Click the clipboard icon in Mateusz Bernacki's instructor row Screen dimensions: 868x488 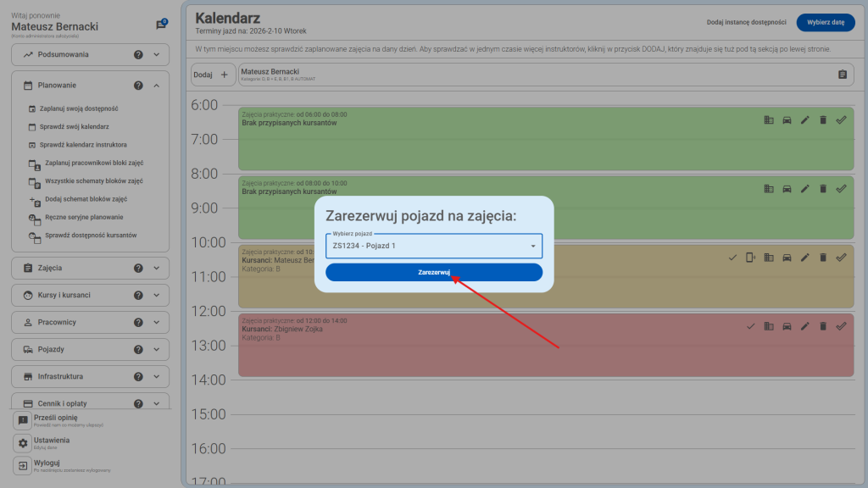coord(842,75)
